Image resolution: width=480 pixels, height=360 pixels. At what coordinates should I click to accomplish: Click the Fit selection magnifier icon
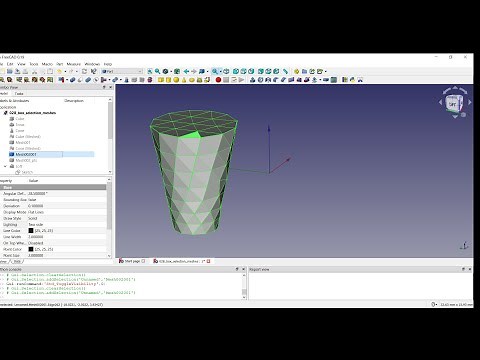tap(157, 71)
